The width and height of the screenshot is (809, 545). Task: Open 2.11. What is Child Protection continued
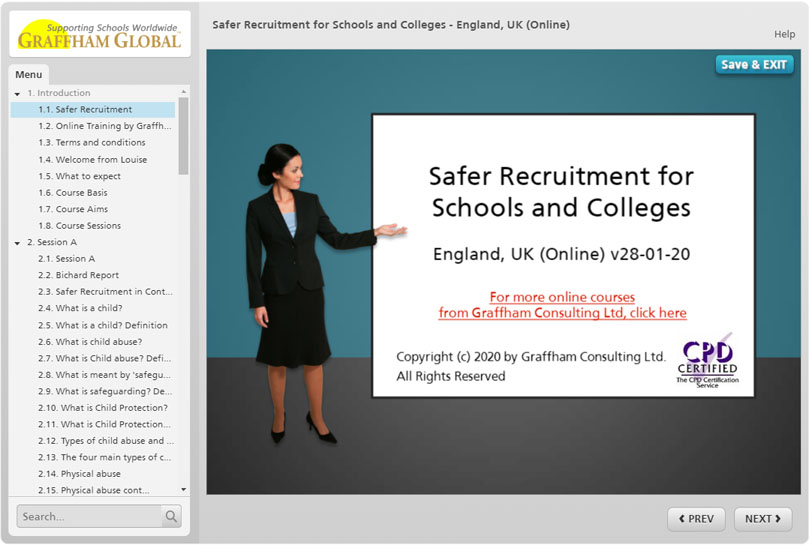[104, 424]
